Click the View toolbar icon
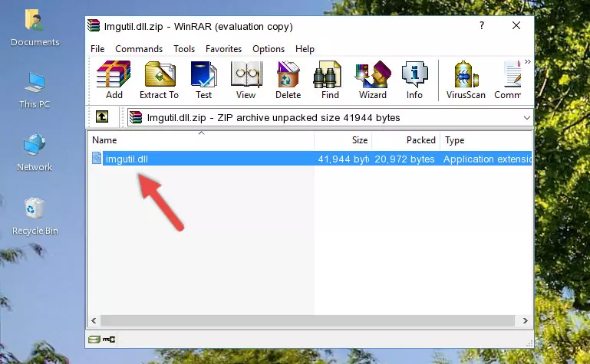This screenshot has height=364, width=590. pyautogui.click(x=246, y=80)
